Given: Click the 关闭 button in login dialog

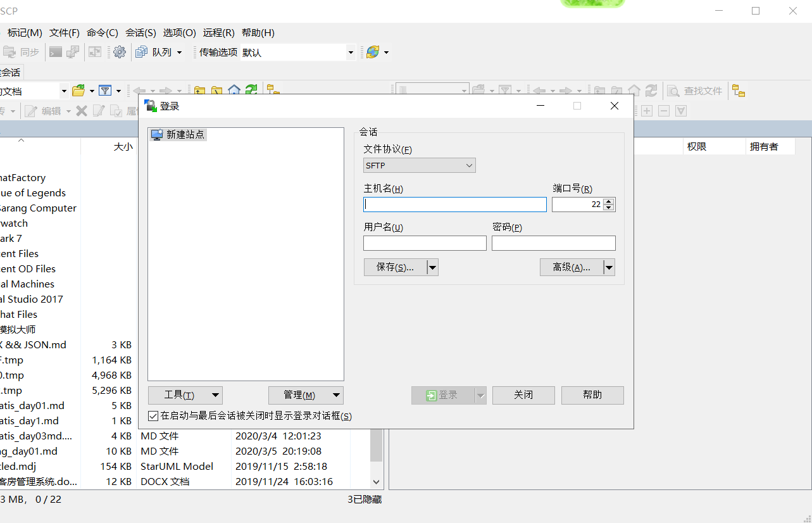Looking at the screenshot, I should click(x=523, y=395).
